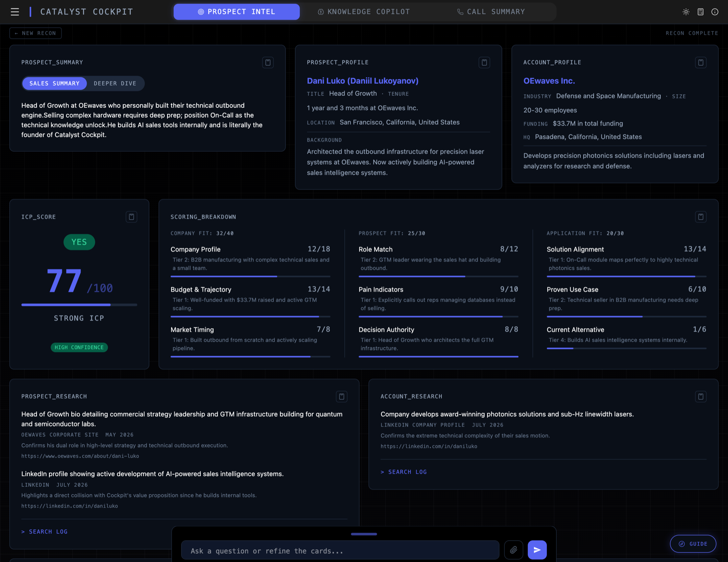Click the '20-30 employees' size value
The image size is (728, 562).
point(550,110)
